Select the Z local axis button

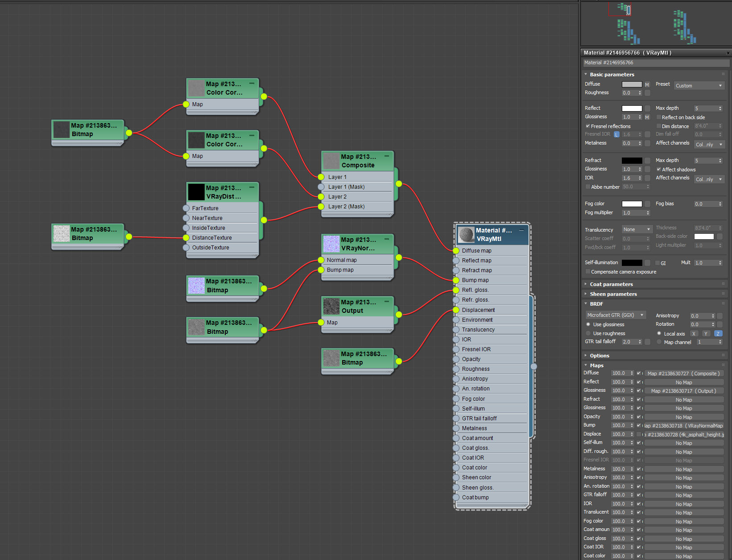(x=718, y=334)
